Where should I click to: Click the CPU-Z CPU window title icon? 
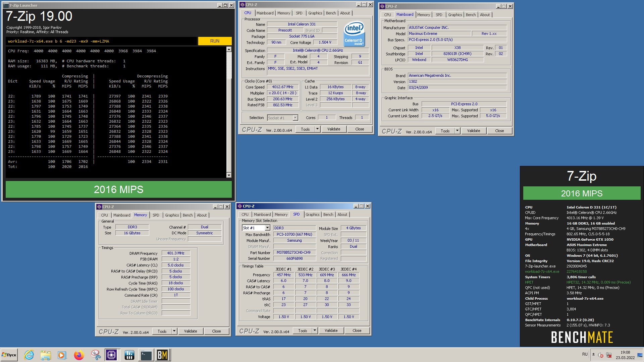pyautogui.click(x=243, y=5)
